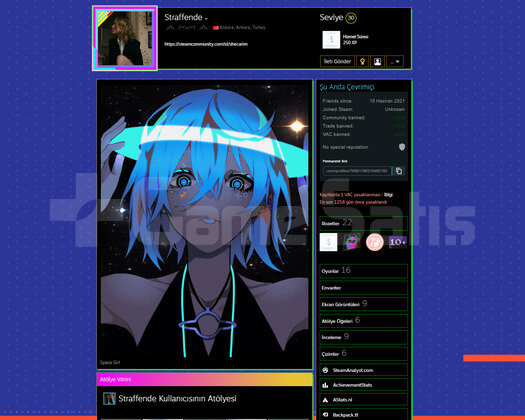525x420 pixels.
Task: Click the Space Girl artwork caption
Action: (110, 362)
